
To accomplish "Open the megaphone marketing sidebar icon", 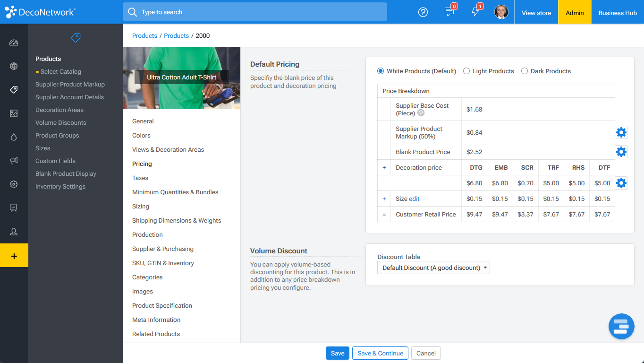I will tap(14, 161).
